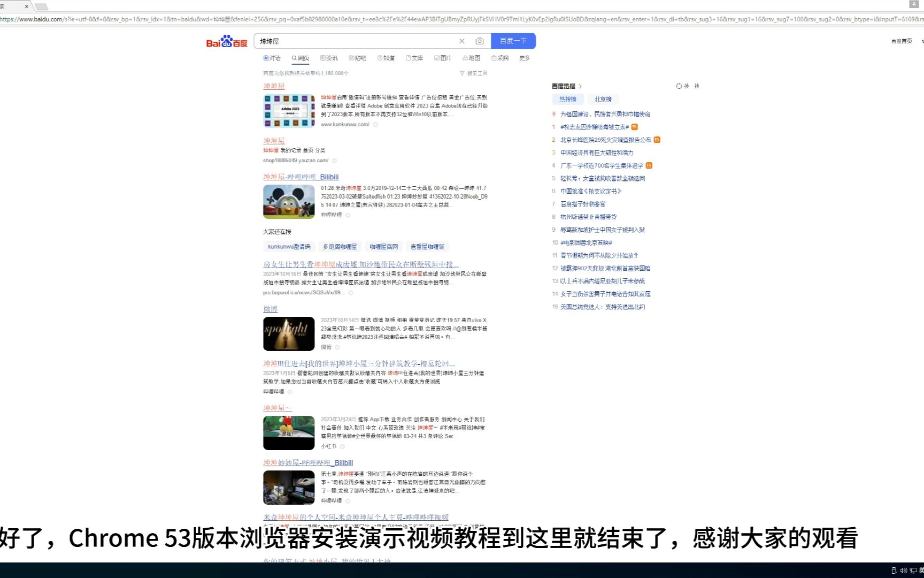Open the 坤坤屋~ 小红书 result title
This screenshot has height=578, width=924.
pyautogui.click(x=278, y=408)
